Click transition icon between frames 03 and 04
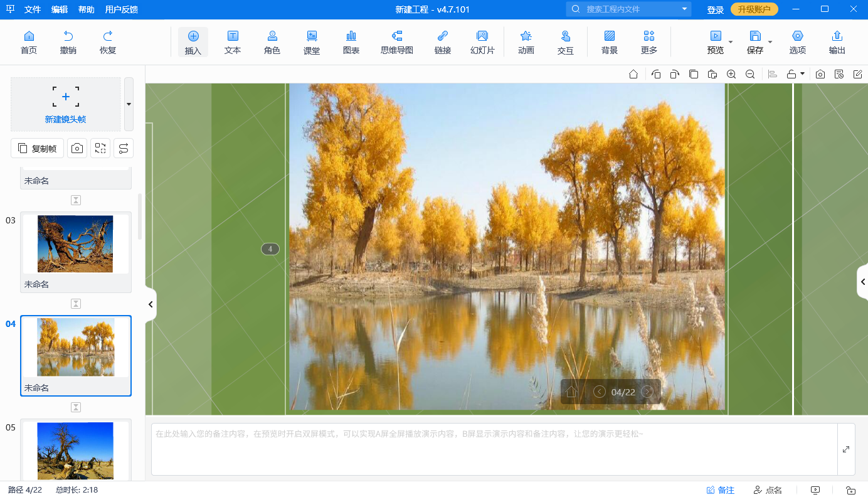This screenshot has width=868, height=497. tap(76, 304)
